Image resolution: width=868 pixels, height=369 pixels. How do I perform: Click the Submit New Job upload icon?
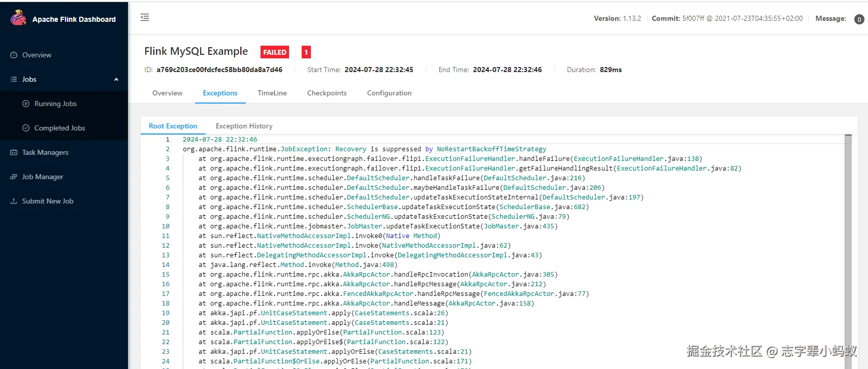[x=14, y=201]
